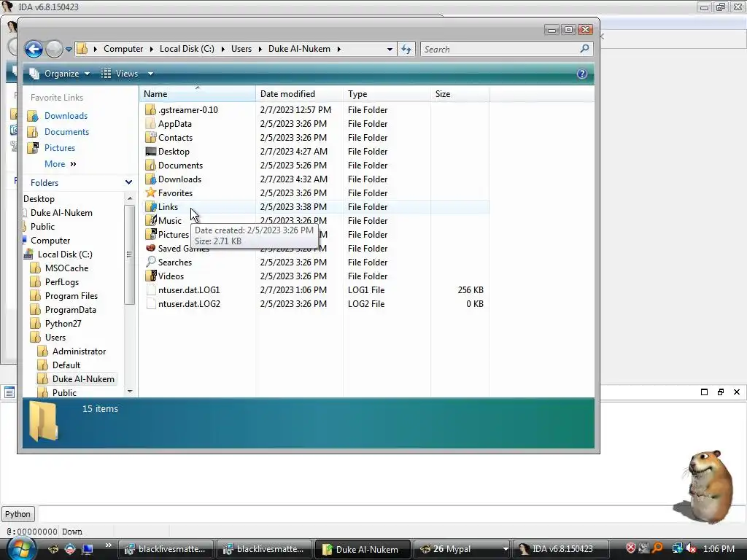The image size is (747, 560).
Task: Open the Windows Start orb
Action: click(x=20, y=548)
